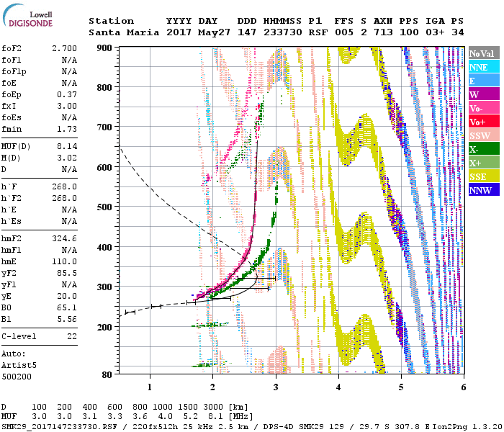Click the h`F value 268.0

pos(65,187)
